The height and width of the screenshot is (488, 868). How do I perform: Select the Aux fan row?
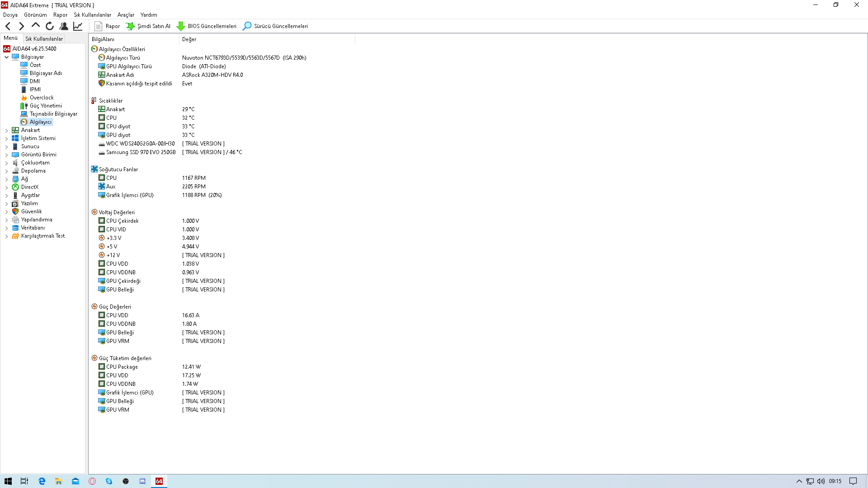click(152, 187)
